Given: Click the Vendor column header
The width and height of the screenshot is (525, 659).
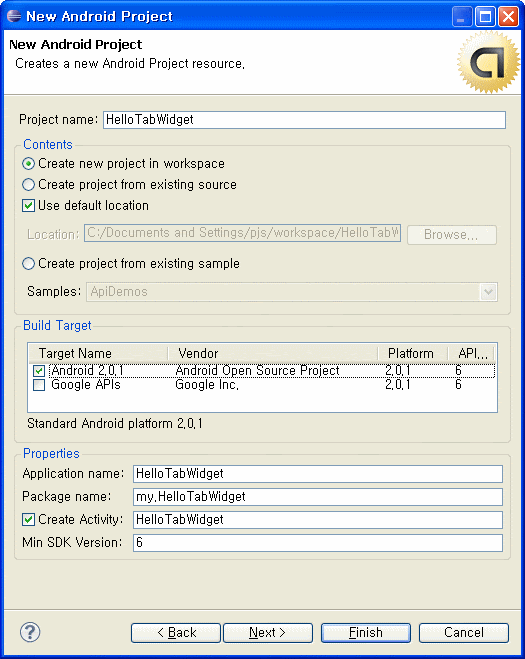Looking at the screenshot, I should [273, 353].
